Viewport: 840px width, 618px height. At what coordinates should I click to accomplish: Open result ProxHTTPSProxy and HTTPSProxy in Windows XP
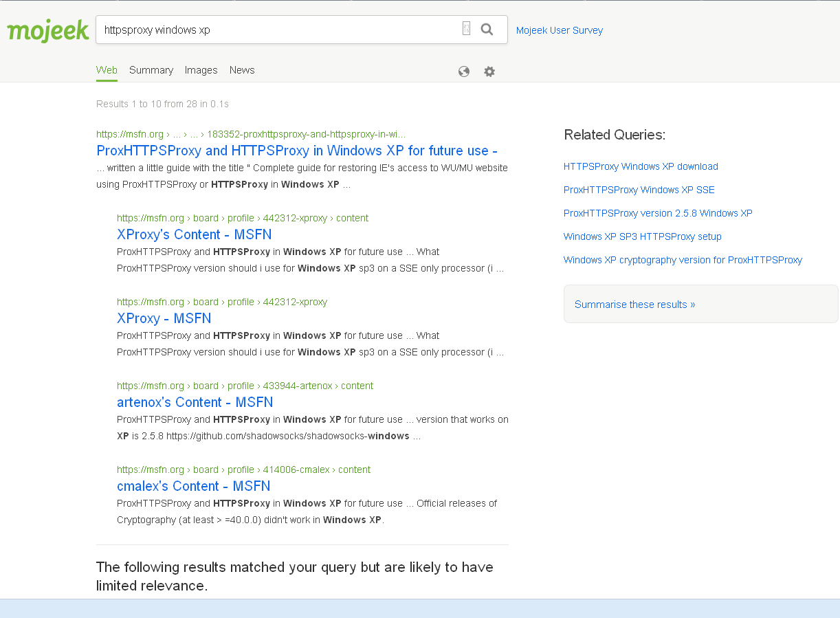[297, 151]
